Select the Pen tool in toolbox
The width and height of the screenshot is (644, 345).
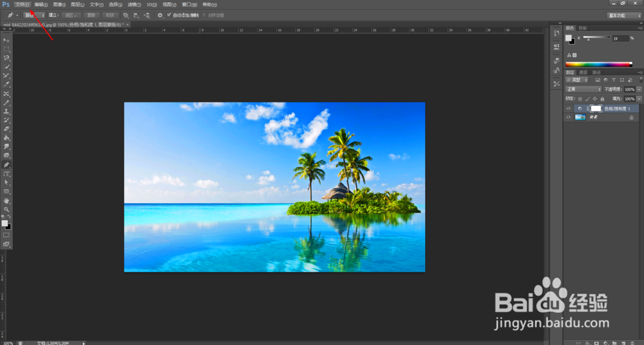(x=6, y=165)
